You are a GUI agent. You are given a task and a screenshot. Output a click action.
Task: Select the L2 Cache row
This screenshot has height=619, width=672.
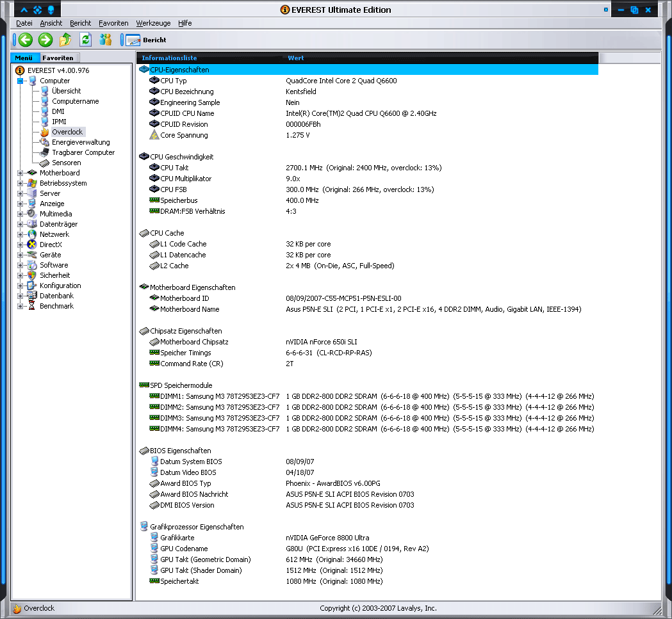[368, 266]
